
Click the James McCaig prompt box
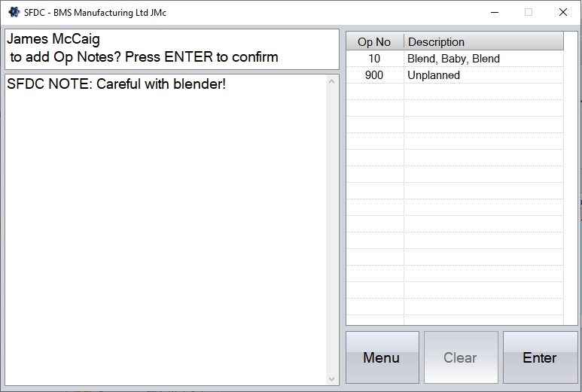pos(172,49)
